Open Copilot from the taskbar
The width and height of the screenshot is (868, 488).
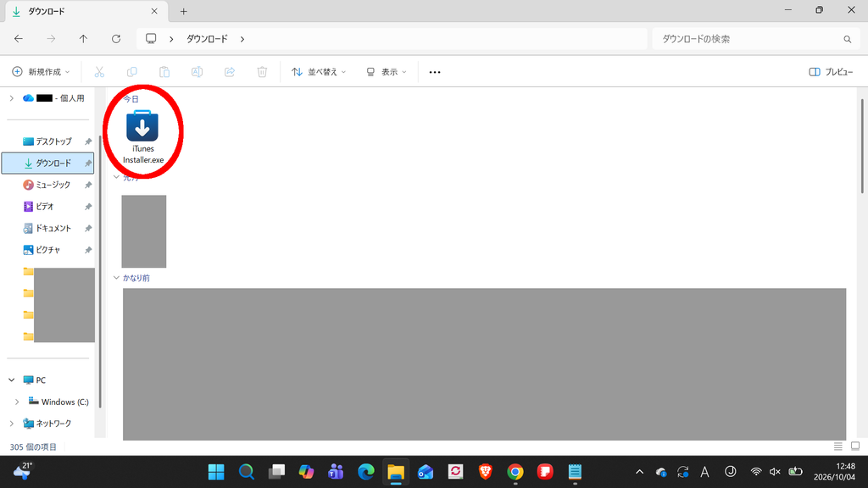[x=306, y=471]
